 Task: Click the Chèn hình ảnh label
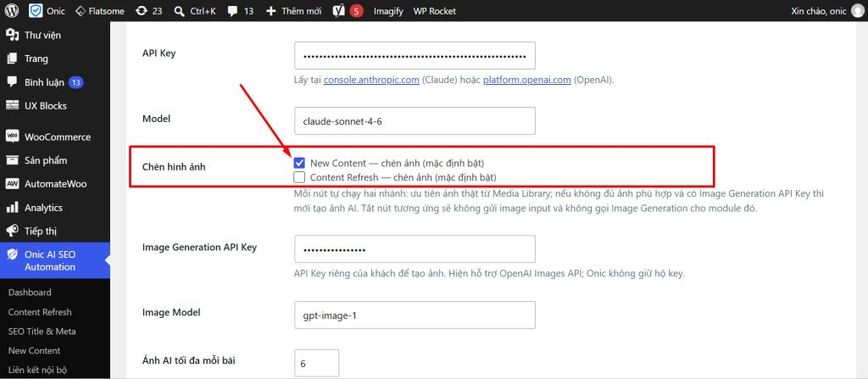click(174, 166)
